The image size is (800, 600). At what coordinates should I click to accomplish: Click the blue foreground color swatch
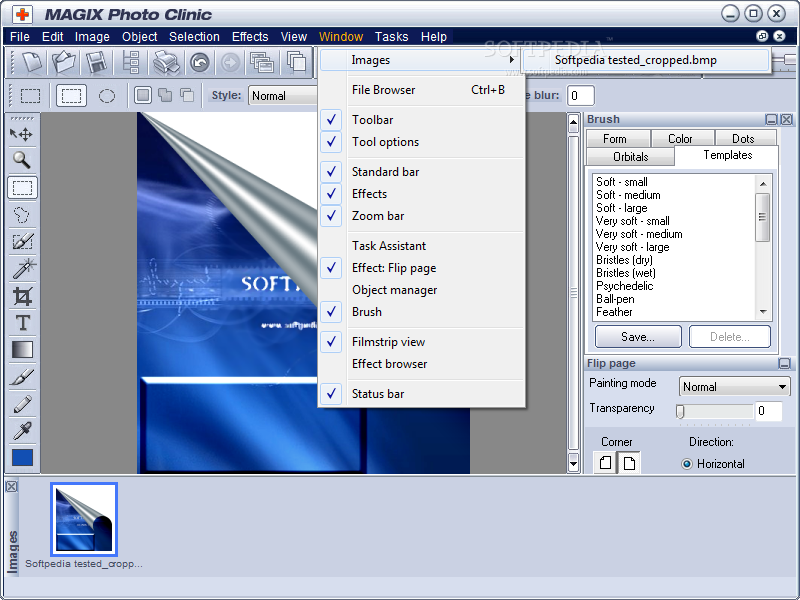[22, 458]
